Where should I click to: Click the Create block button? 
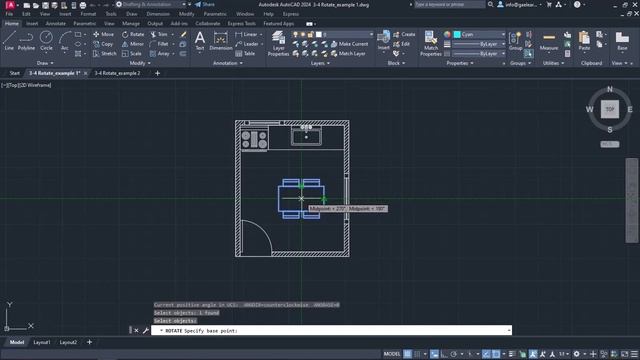tap(404, 34)
